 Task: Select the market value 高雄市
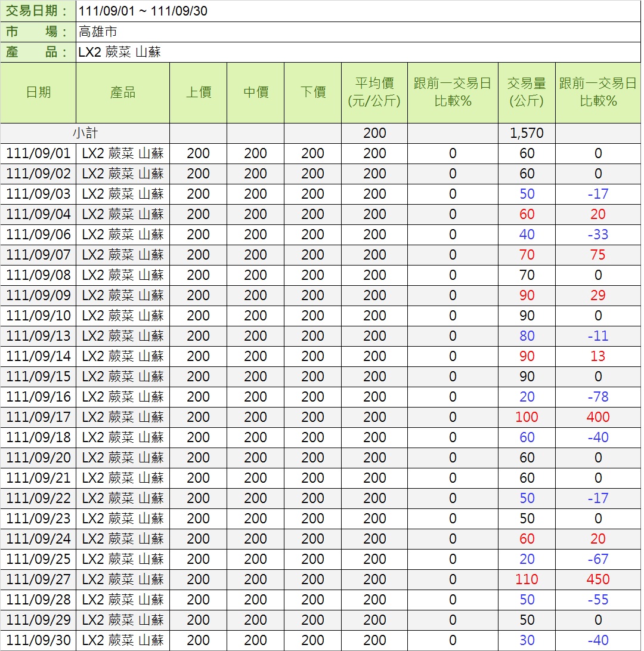click(x=98, y=32)
